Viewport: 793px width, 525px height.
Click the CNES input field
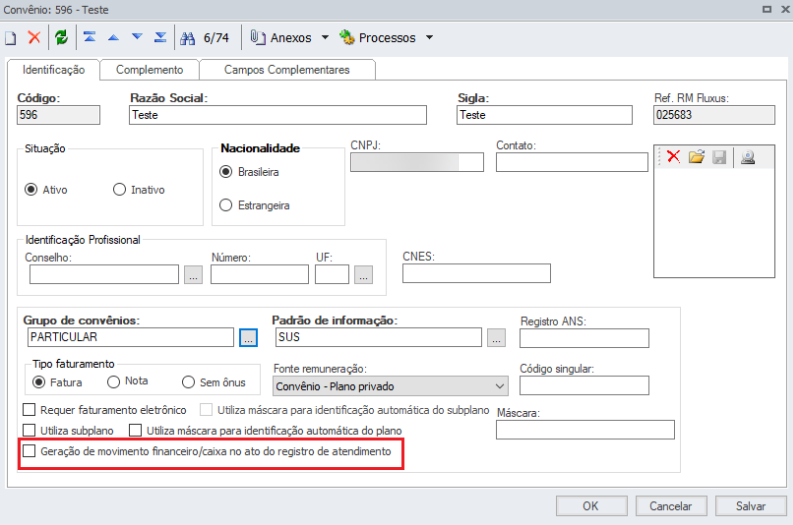tap(476, 273)
